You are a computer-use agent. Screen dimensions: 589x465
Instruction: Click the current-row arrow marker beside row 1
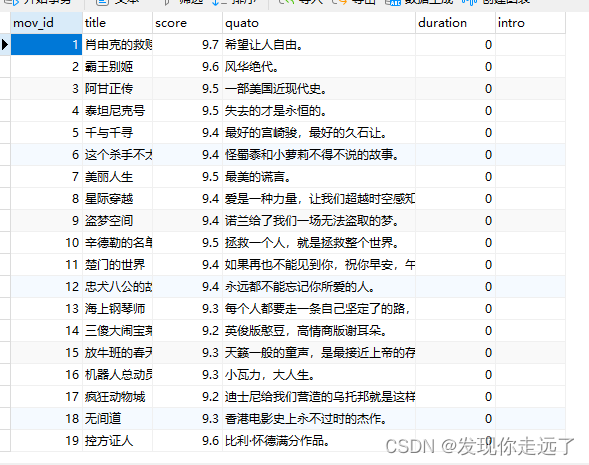[x=5, y=45]
